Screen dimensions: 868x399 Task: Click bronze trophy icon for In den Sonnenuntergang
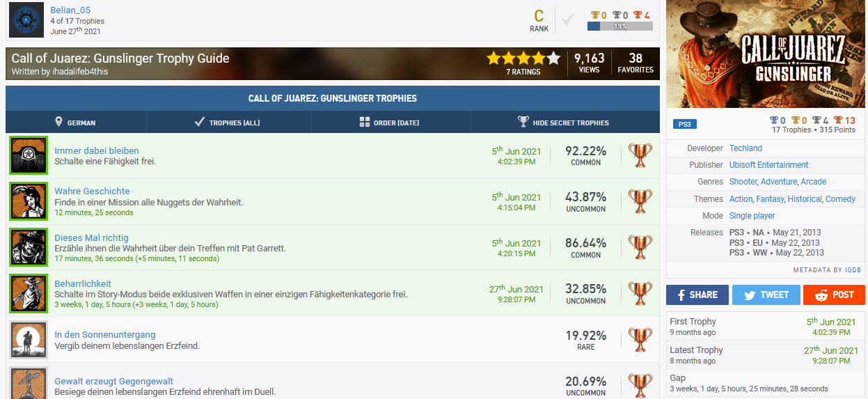[640, 340]
